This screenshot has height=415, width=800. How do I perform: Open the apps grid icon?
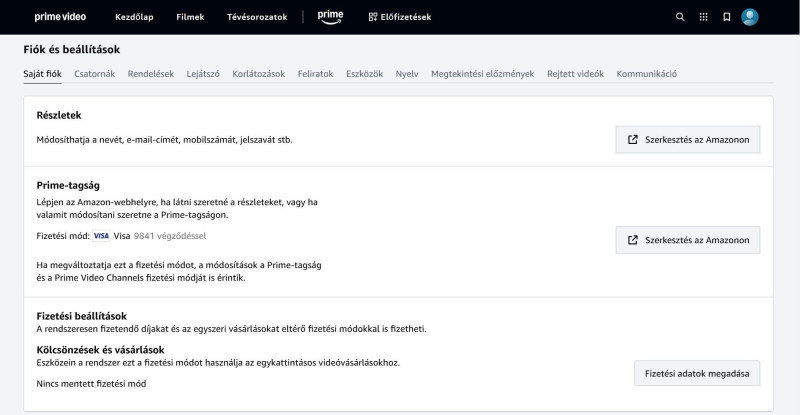coord(703,17)
